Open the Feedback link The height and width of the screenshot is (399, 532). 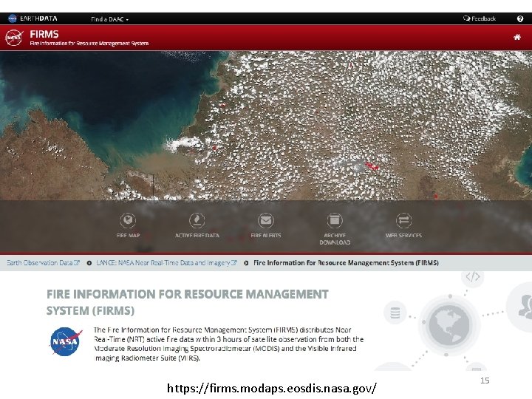tap(480, 18)
